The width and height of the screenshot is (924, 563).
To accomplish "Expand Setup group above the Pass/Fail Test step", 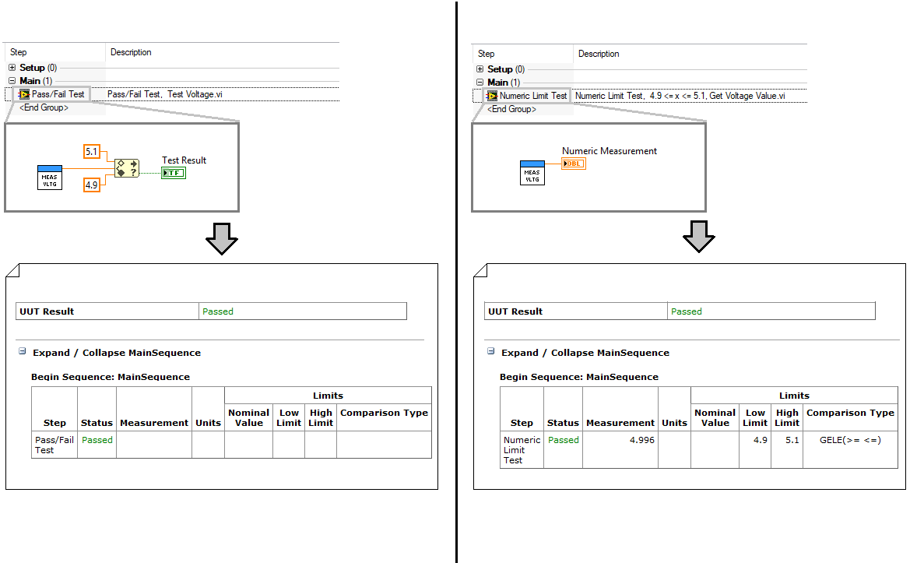I will 12,68.
